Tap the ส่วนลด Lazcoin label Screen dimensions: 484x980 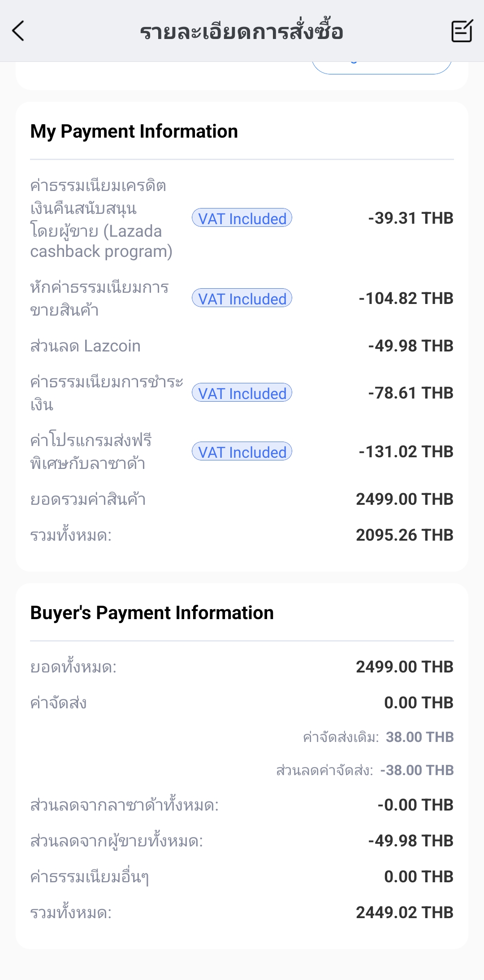point(85,346)
